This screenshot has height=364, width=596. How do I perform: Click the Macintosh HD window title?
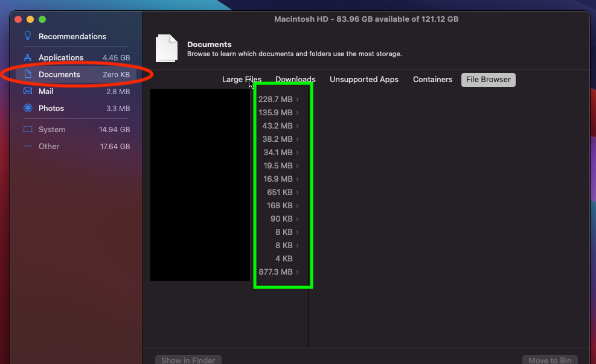(367, 19)
